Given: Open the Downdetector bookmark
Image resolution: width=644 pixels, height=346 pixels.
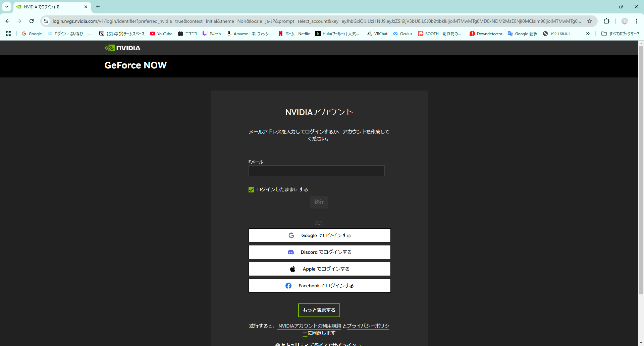Looking at the screenshot, I should (x=485, y=34).
